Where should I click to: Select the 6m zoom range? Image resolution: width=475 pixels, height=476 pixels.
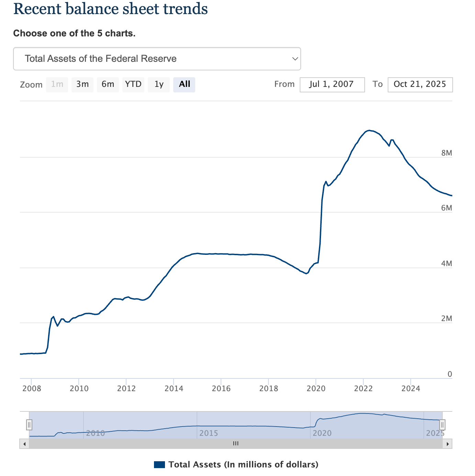tap(108, 84)
